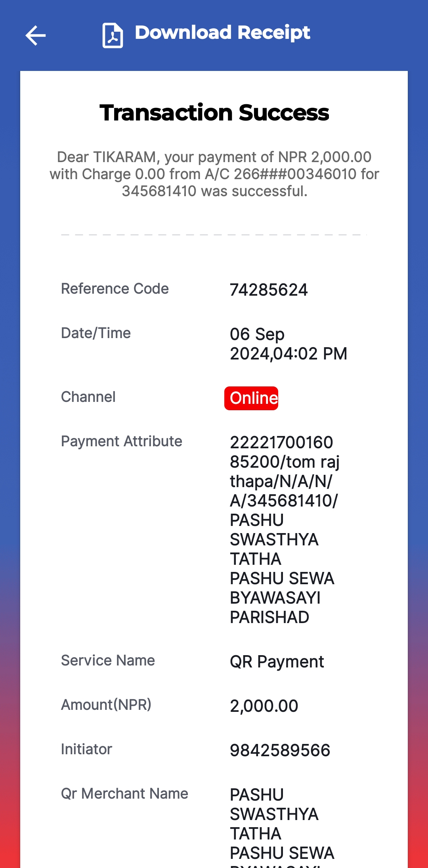Click the Channel label
The image size is (428, 868).
(88, 397)
